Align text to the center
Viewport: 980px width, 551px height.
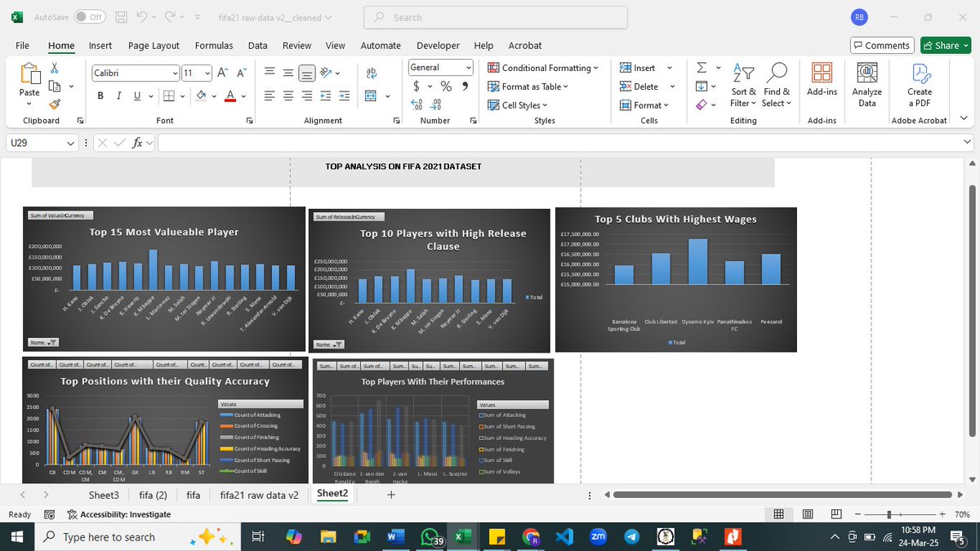click(x=288, y=96)
